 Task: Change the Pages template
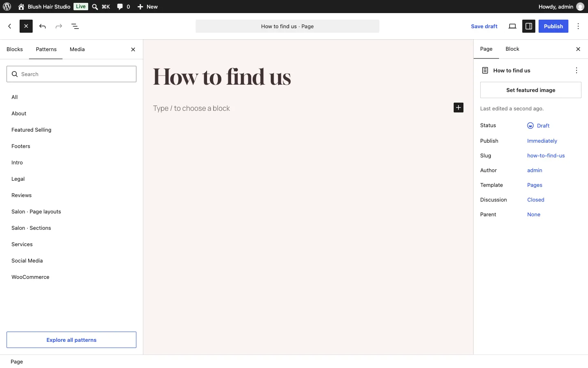point(535,185)
